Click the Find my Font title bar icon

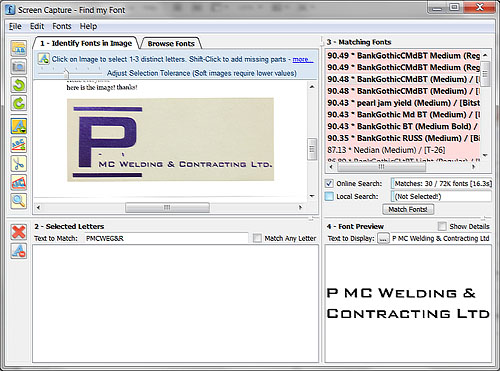[10, 10]
